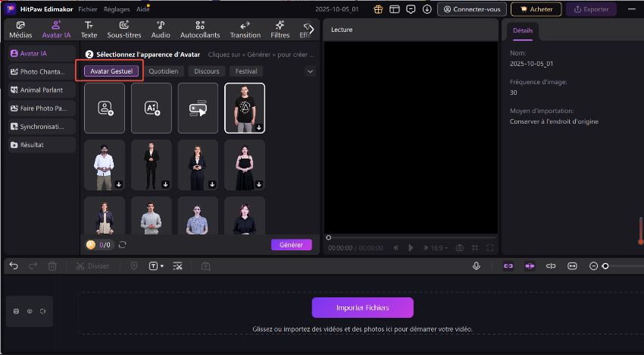The image size is (644, 355).
Task: Click the fullscreen preview icon
Action: pos(490,248)
